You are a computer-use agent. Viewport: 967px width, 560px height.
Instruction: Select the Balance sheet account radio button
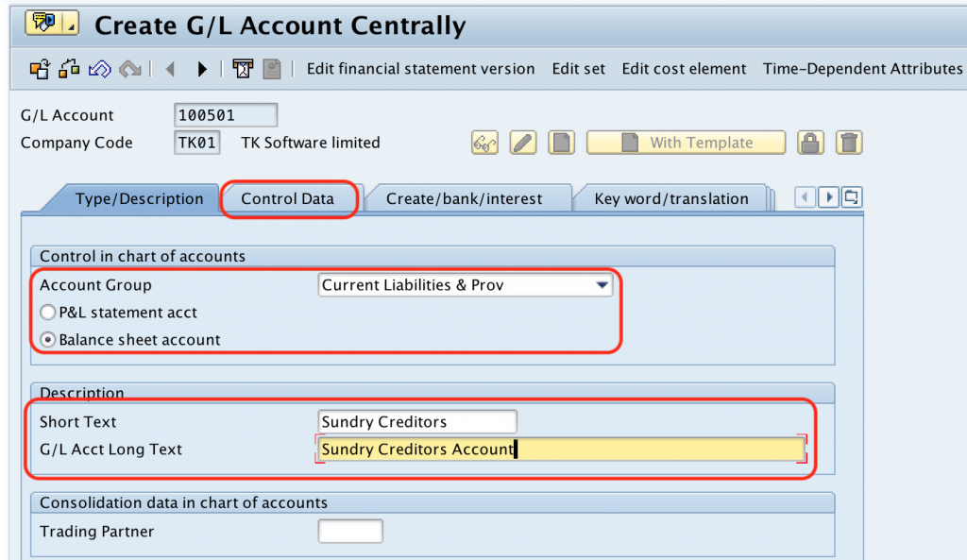pos(47,339)
